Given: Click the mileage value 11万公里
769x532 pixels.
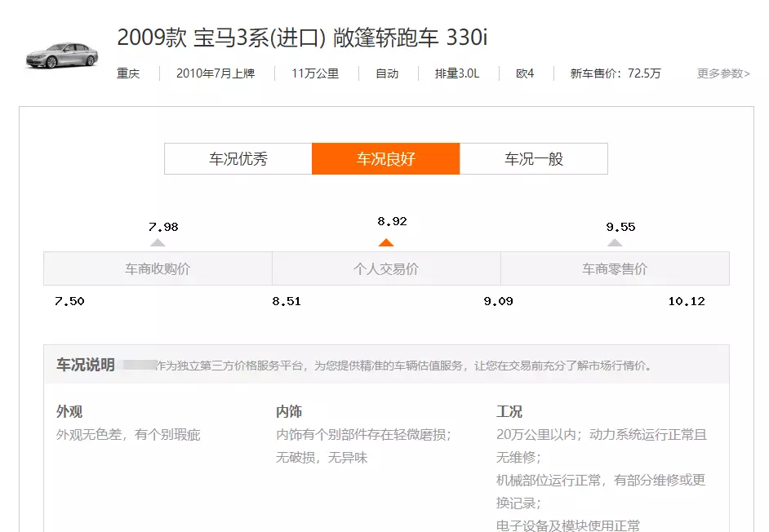Looking at the screenshot, I should [x=315, y=73].
